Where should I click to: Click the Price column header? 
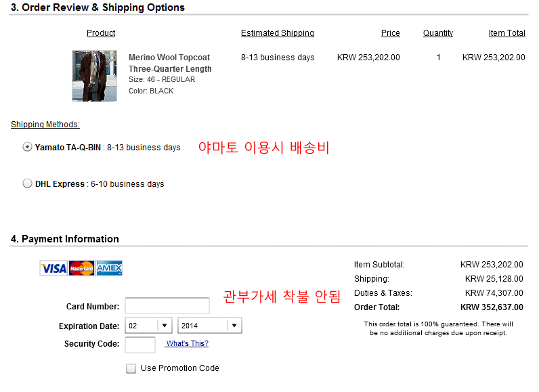[x=391, y=33]
